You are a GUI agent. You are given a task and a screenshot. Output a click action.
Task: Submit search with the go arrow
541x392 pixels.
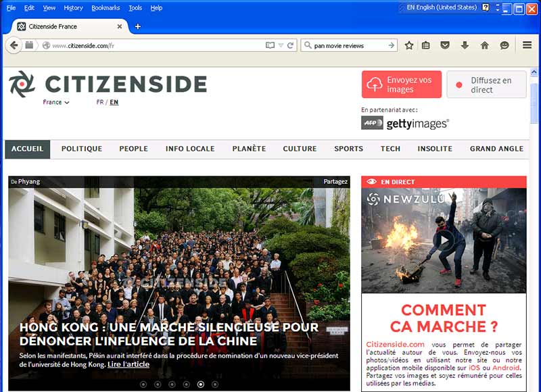coord(392,45)
